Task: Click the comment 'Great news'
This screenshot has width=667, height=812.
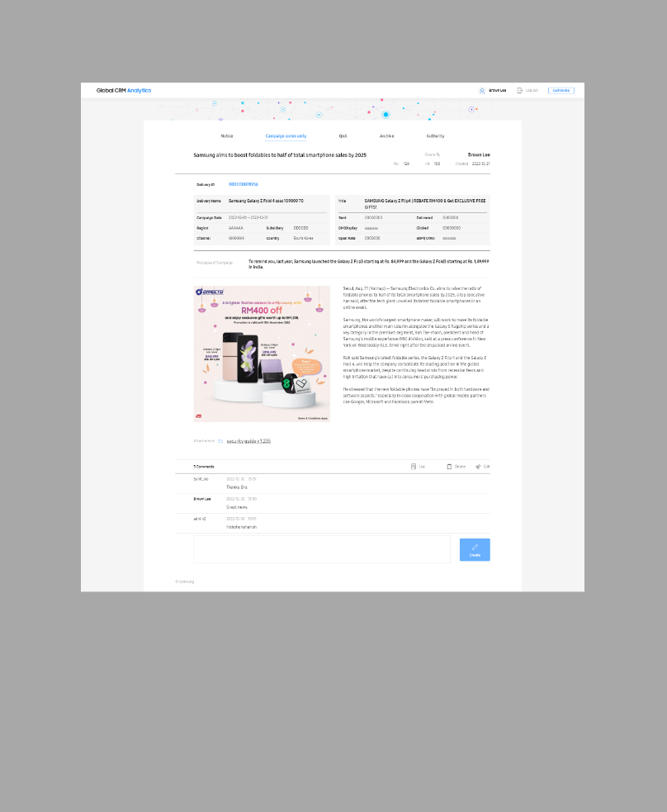Action: coord(236,507)
